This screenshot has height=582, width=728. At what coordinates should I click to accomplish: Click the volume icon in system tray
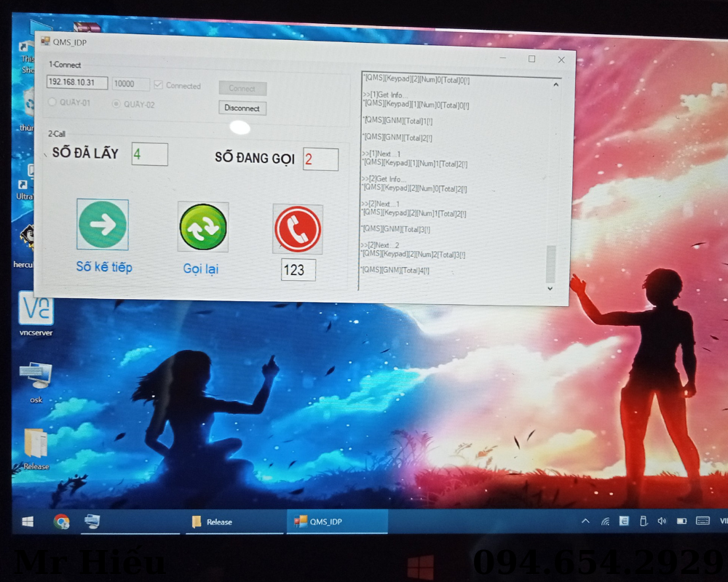[x=662, y=521]
